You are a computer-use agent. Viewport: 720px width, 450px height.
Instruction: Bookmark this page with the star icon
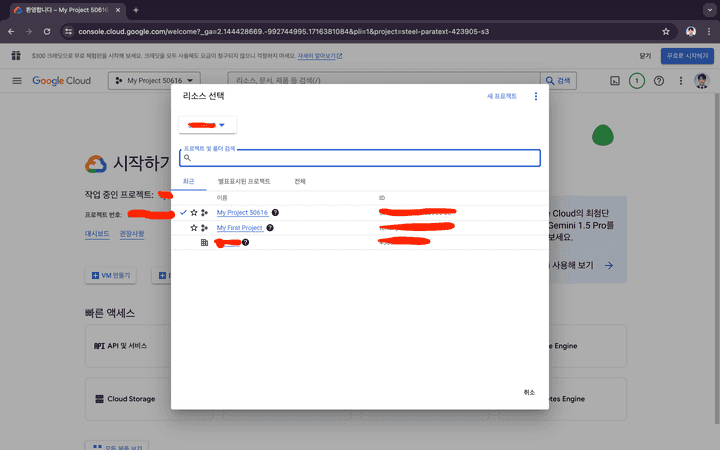[666, 31]
